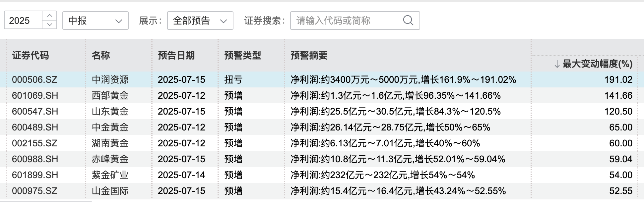Click the magnifier search icon
Image resolution: width=644 pixels, height=202 pixels.
(x=408, y=21)
